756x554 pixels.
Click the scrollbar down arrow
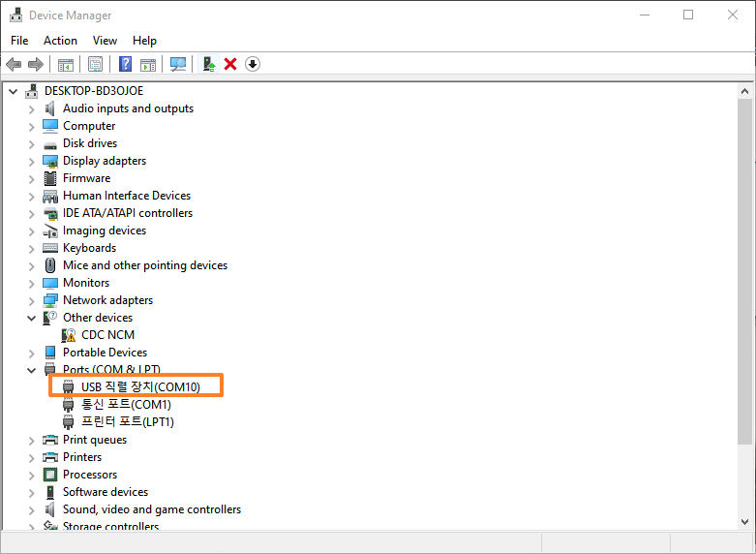[x=744, y=522]
